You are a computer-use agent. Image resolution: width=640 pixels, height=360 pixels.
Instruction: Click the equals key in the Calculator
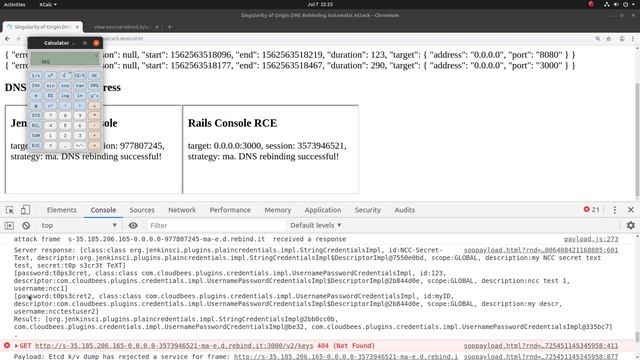(95, 145)
